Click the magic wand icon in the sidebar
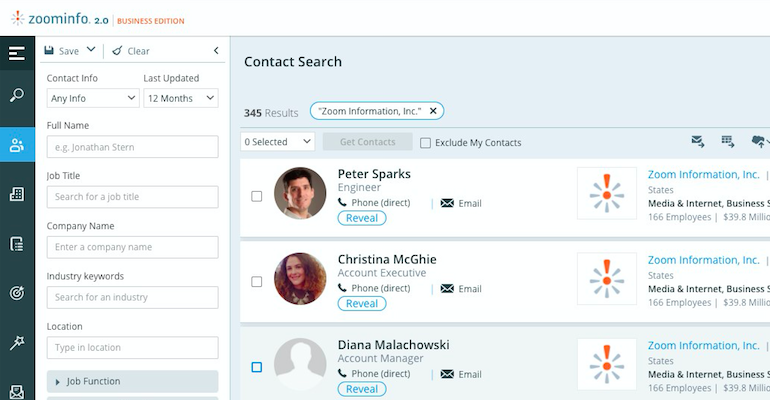This screenshot has width=770, height=400. (x=17, y=342)
